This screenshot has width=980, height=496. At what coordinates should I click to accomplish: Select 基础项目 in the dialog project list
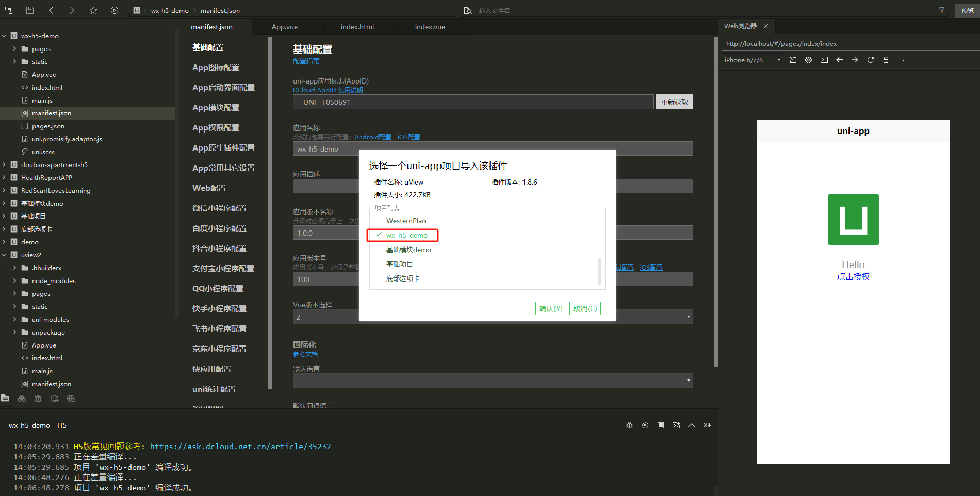(x=399, y=264)
